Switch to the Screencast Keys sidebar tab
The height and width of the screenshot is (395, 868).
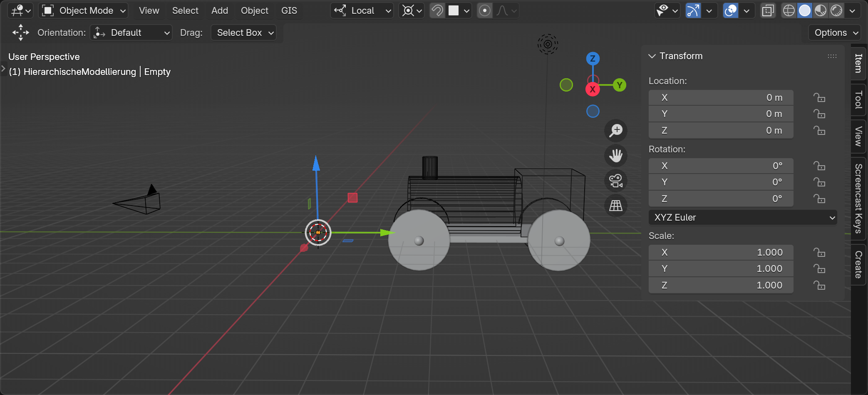858,198
